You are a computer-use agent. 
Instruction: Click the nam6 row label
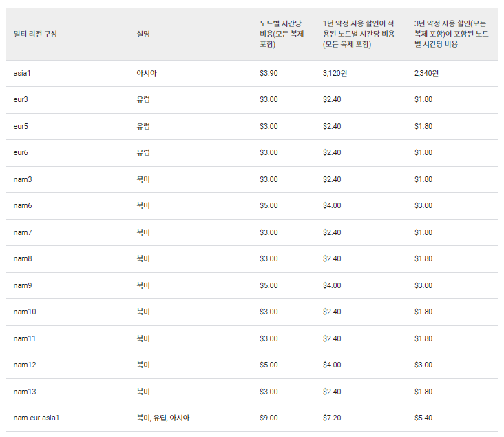[23, 206]
